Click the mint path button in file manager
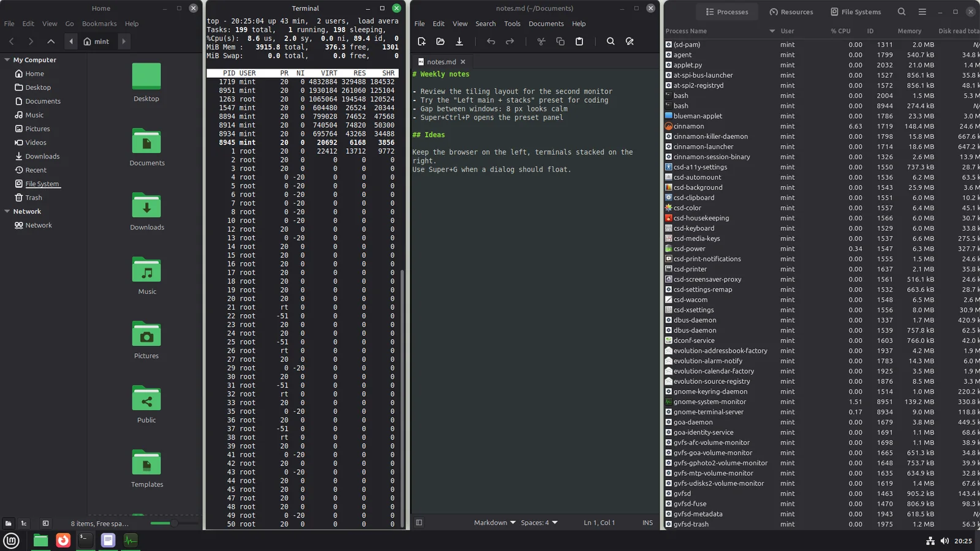This screenshot has width=980, height=551. click(x=97, y=42)
